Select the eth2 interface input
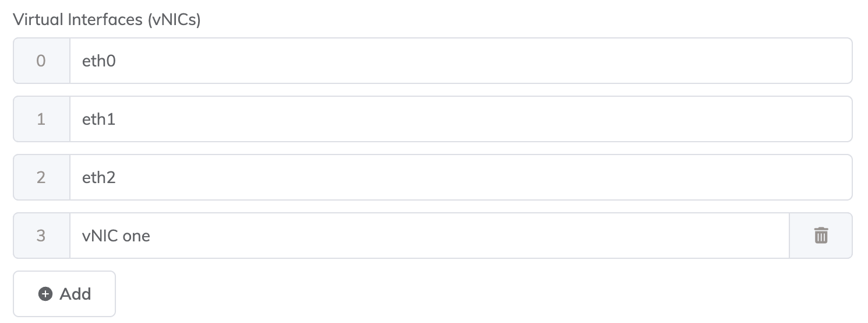Viewport: 868px width, 323px height. click(x=460, y=177)
